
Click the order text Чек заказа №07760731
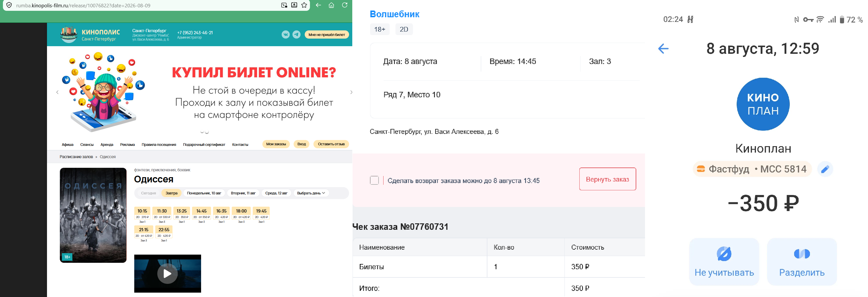pos(400,227)
